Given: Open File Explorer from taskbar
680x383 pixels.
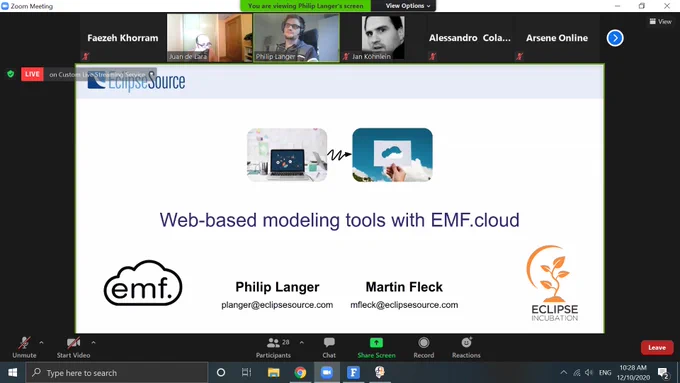Looking at the screenshot, I should 273,373.
